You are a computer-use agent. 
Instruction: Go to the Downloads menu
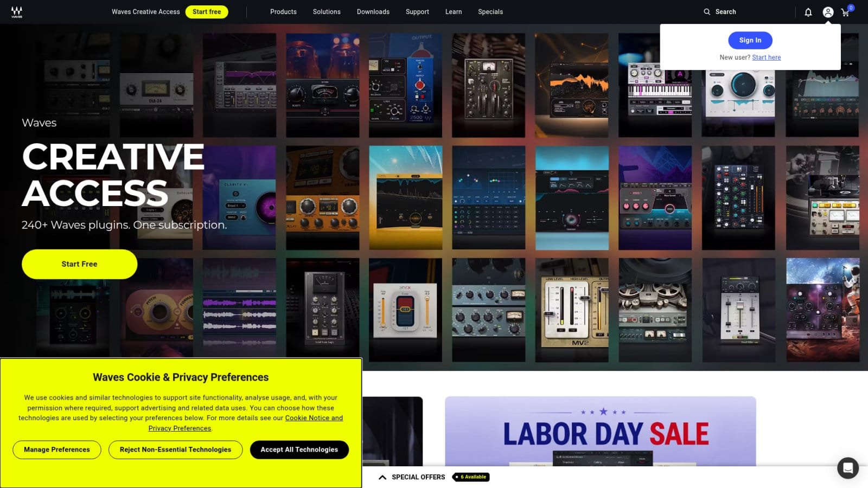click(373, 12)
